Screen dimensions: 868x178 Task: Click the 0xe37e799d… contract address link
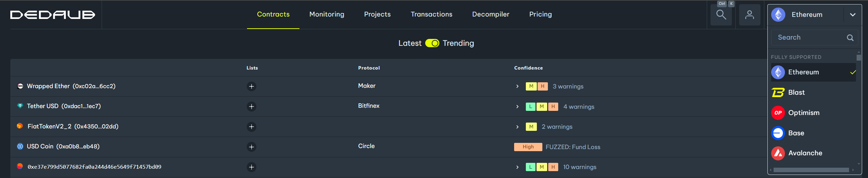click(94, 167)
